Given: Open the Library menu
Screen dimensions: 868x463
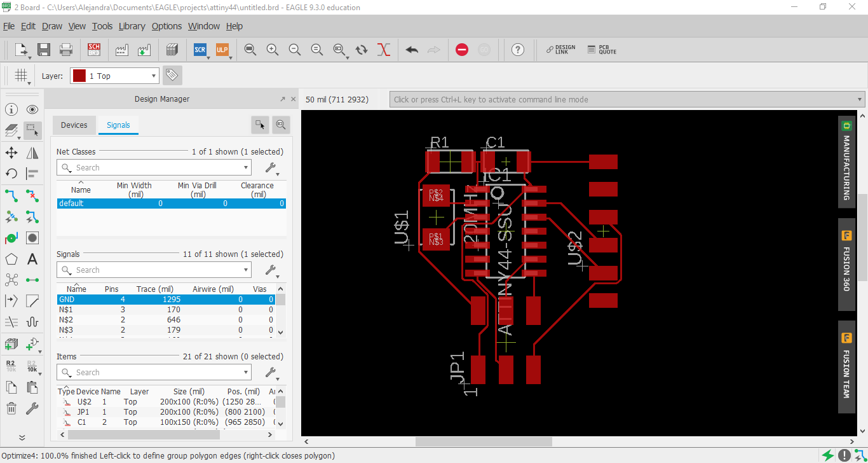Looking at the screenshot, I should point(132,26).
